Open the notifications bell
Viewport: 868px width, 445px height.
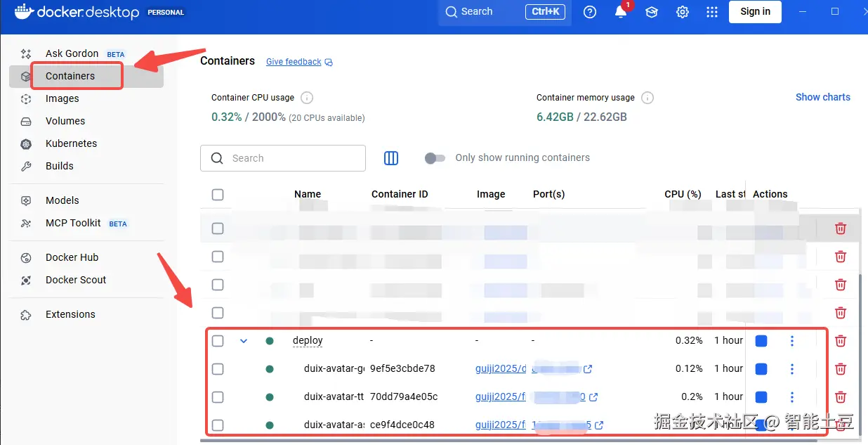click(621, 12)
